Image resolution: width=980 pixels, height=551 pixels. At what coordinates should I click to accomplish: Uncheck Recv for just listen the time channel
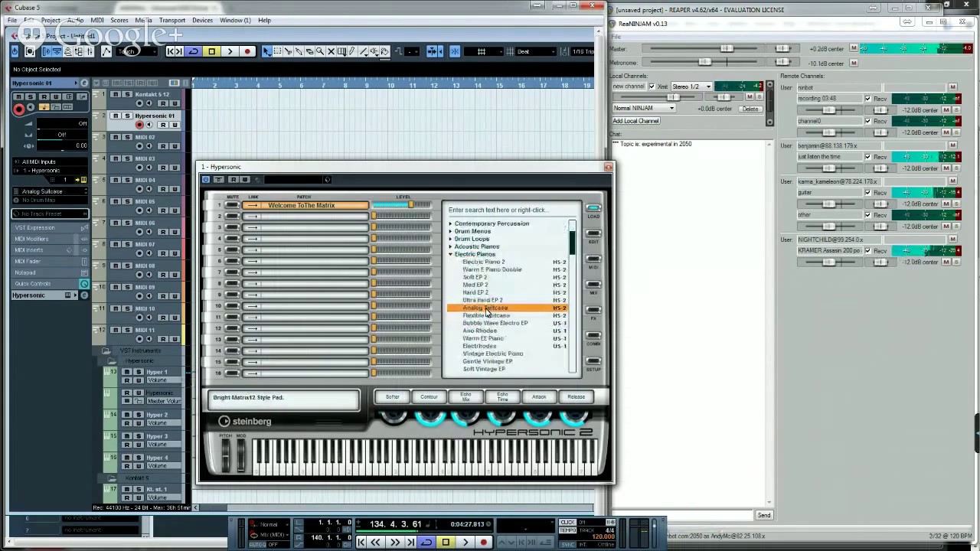tap(868, 157)
